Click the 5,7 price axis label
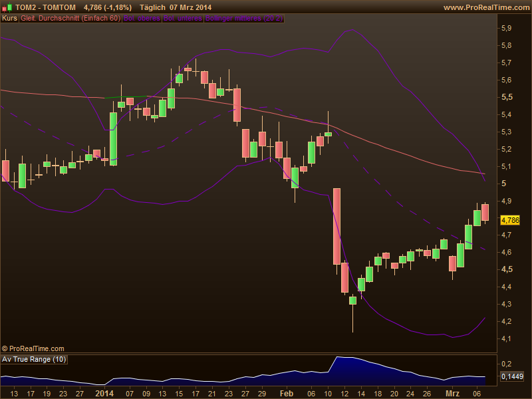532x399 pixels. [x=507, y=63]
